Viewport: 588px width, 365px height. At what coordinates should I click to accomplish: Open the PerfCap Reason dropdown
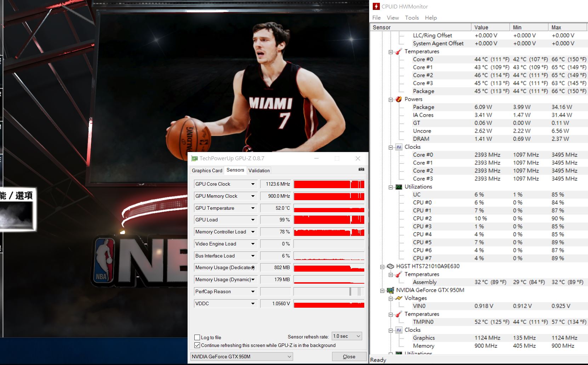point(253,291)
